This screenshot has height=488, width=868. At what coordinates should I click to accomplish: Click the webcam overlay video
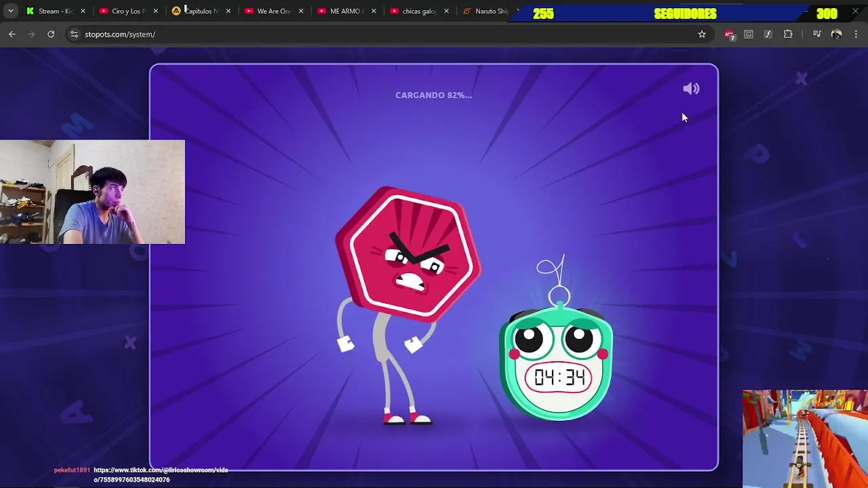pos(92,192)
